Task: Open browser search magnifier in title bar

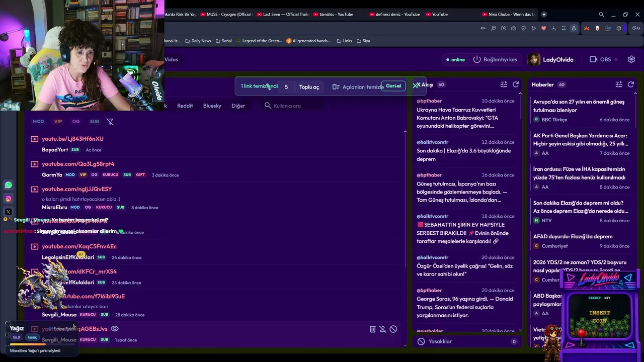Action: [x=601, y=15]
